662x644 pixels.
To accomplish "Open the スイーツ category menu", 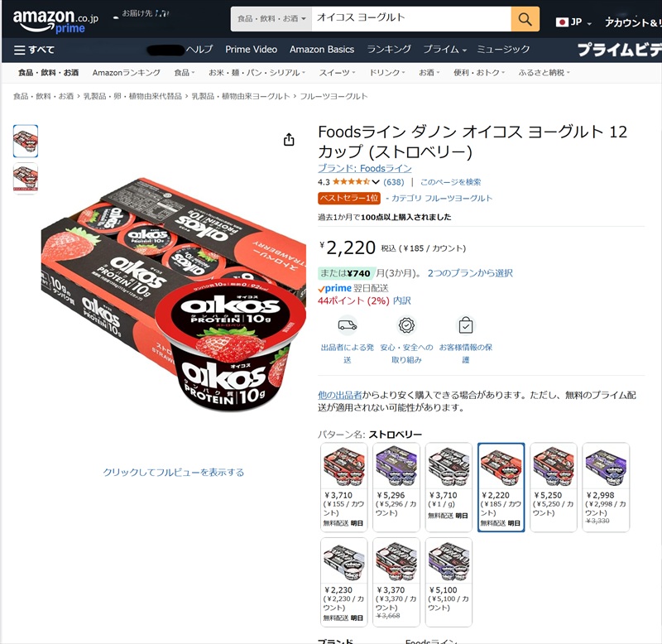I will [x=337, y=73].
